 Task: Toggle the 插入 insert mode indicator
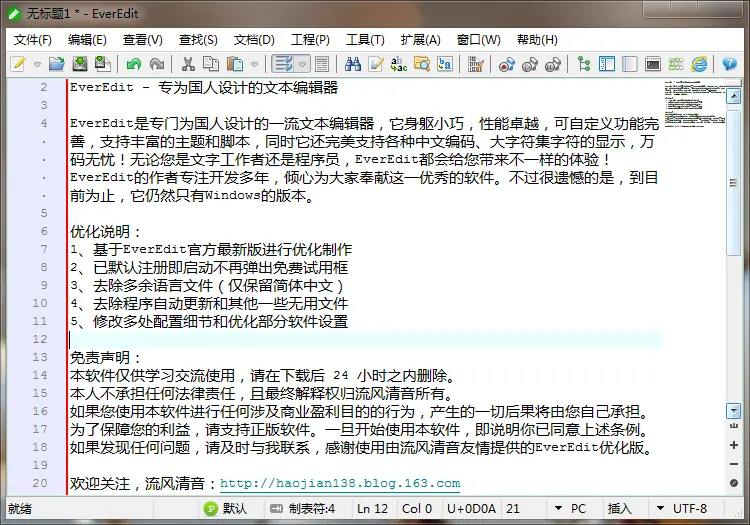click(x=619, y=509)
